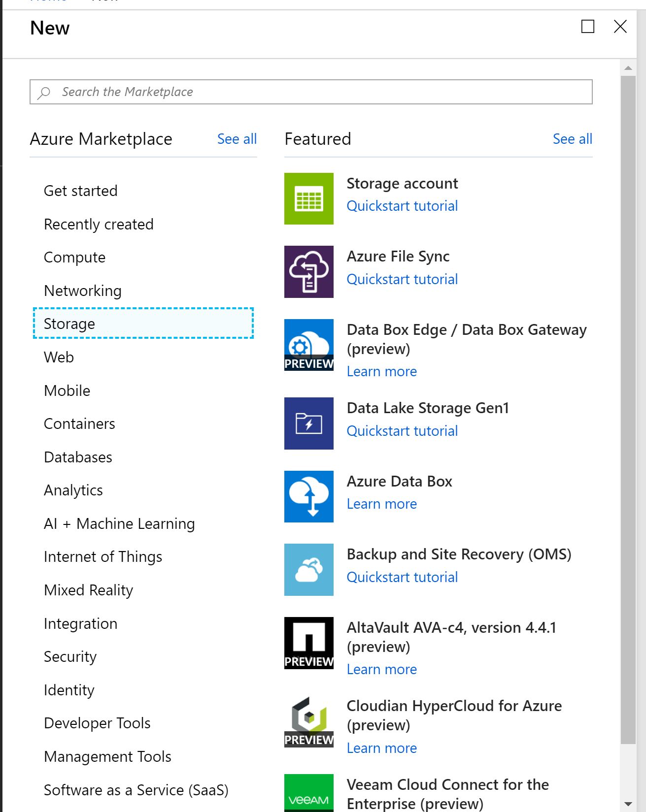The height and width of the screenshot is (812, 646).
Task: Select the Get started category
Action: point(81,191)
